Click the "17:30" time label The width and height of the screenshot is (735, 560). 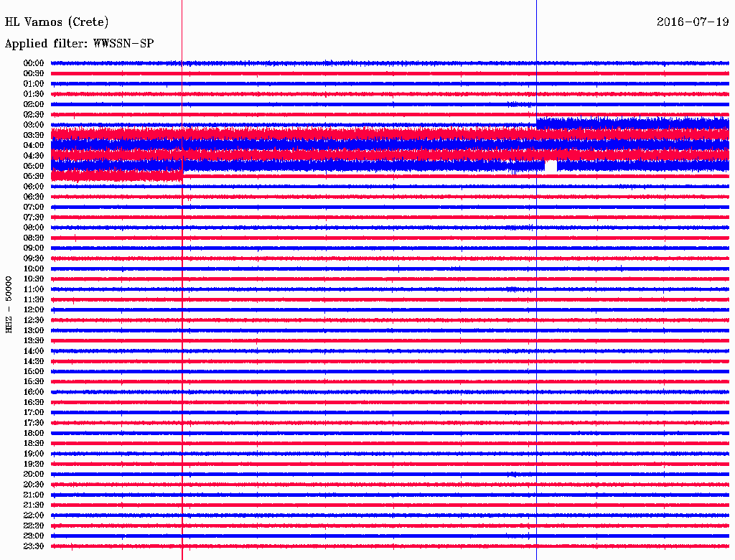point(34,423)
